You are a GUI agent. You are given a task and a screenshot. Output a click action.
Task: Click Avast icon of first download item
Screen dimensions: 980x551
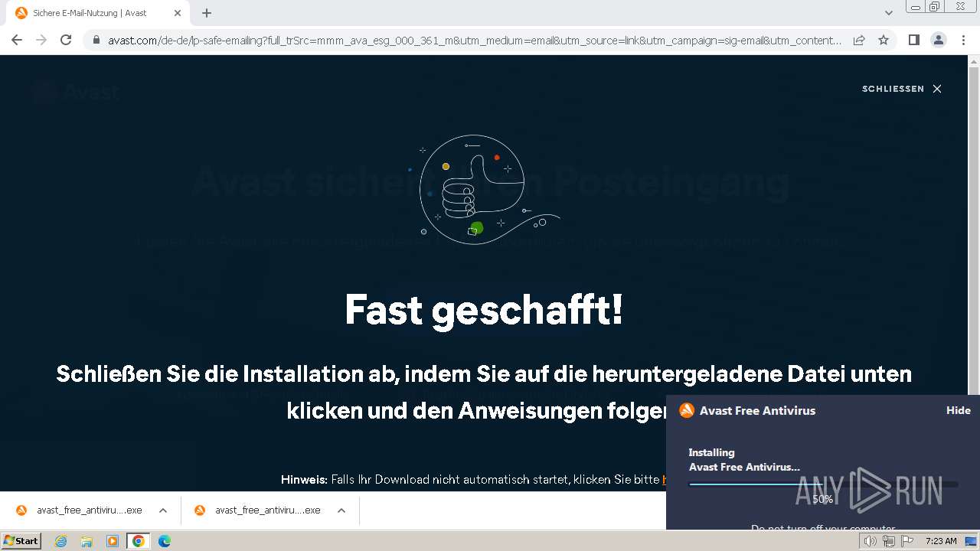[x=21, y=510]
